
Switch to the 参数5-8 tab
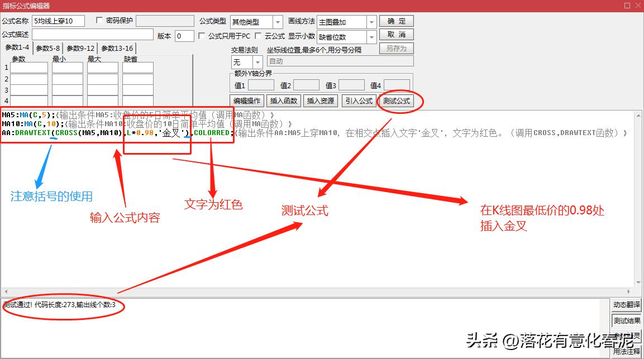pyautogui.click(x=48, y=47)
